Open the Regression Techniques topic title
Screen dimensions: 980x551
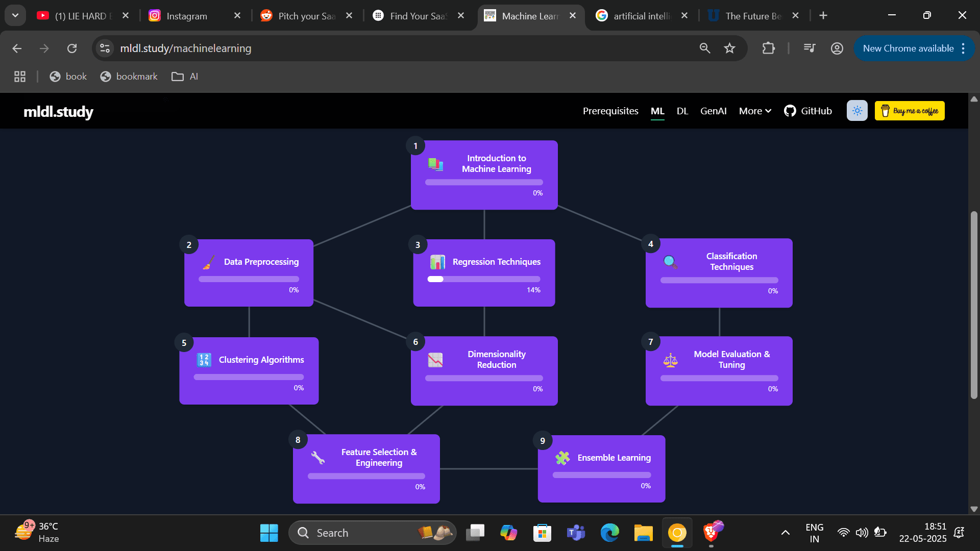pyautogui.click(x=496, y=262)
